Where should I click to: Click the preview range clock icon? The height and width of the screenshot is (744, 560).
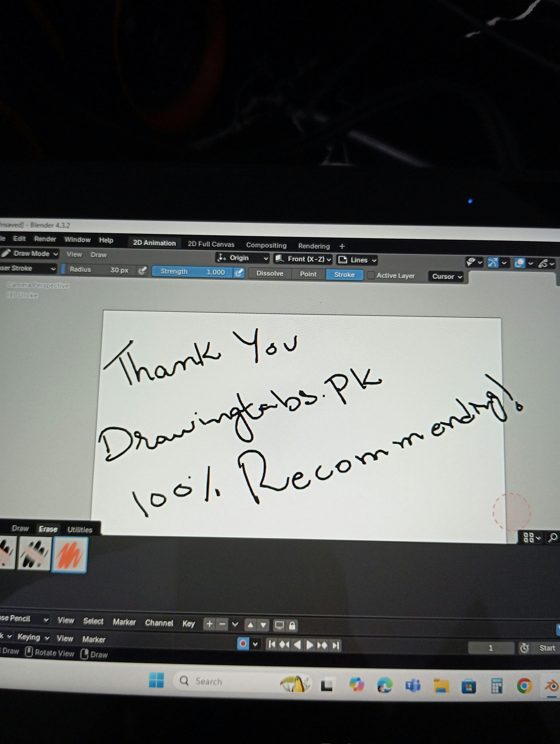(x=524, y=648)
